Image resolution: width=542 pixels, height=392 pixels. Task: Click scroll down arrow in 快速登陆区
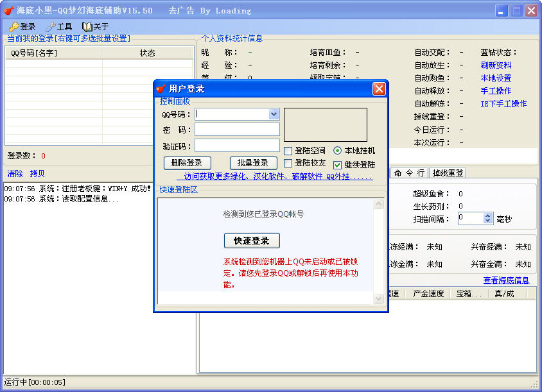point(378,299)
